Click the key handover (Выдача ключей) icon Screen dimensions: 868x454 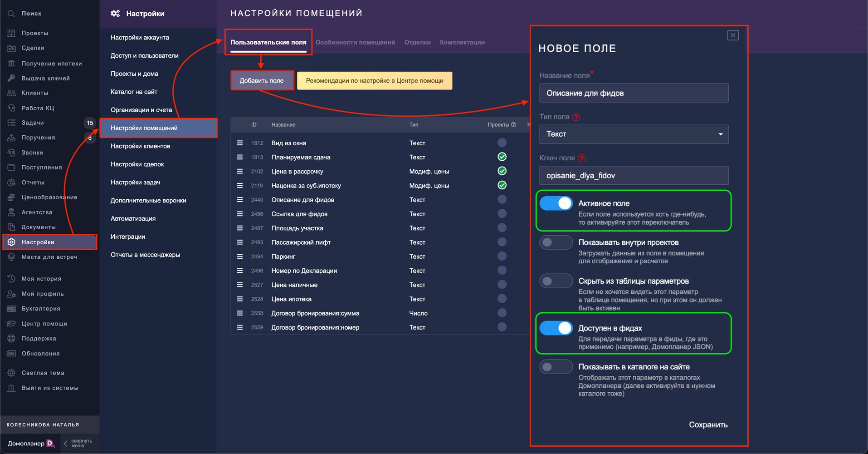pyautogui.click(x=11, y=78)
